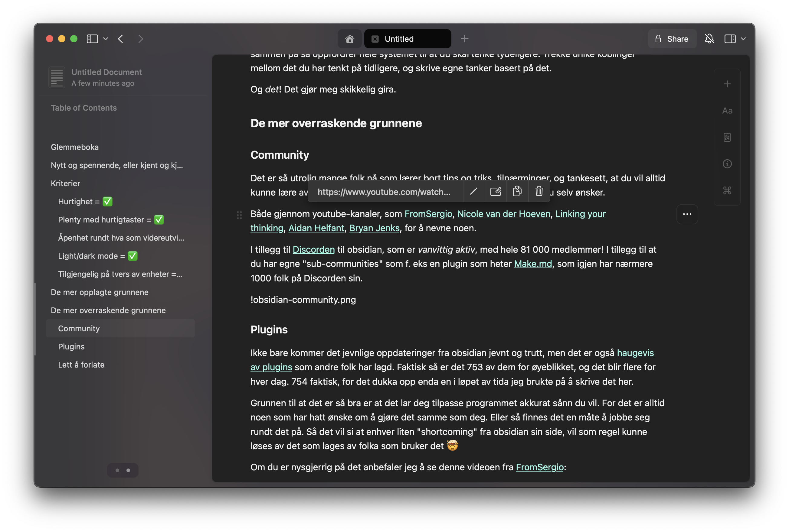The height and width of the screenshot is (532, 789).
Task: Toggle the left sidebar panel
Action: pos(92,39)
